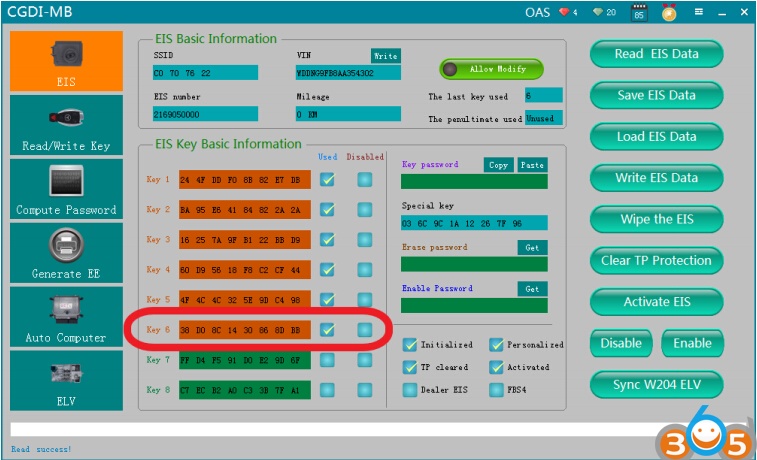Click the Sync W204 ELV button
The height and width of the screenshot is (460, 757).
[656, 384]
